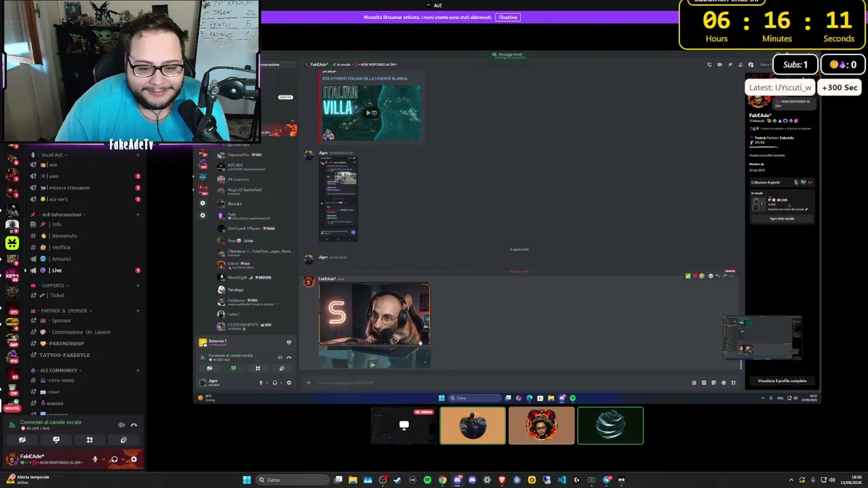The height and width of the screenshot is (488, 868).
Task: Open the GAMING channel
Action: 85,403
